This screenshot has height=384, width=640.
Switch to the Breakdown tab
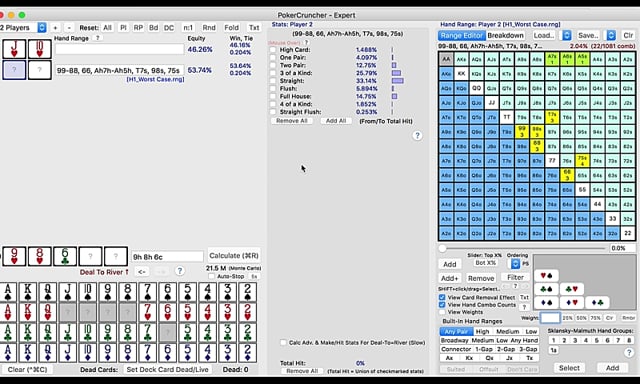coord(505,36)
